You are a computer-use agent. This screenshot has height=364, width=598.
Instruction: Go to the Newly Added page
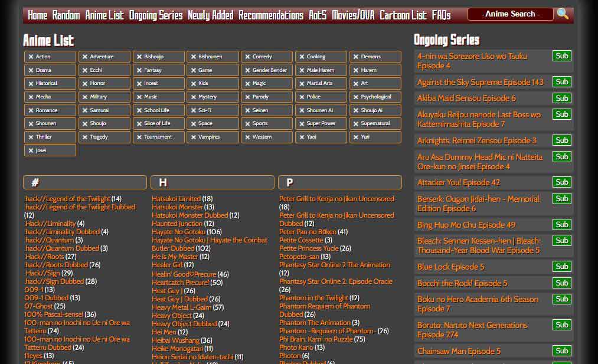coord(211,15)
